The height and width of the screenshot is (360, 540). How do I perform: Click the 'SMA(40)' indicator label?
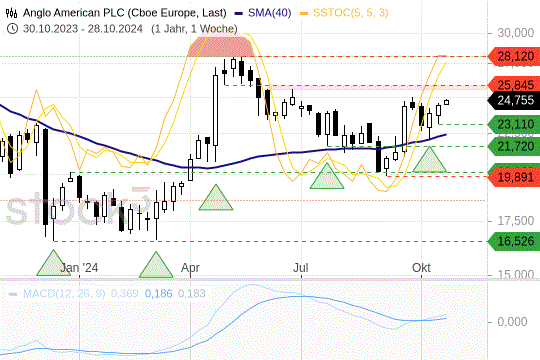(270, 13)
